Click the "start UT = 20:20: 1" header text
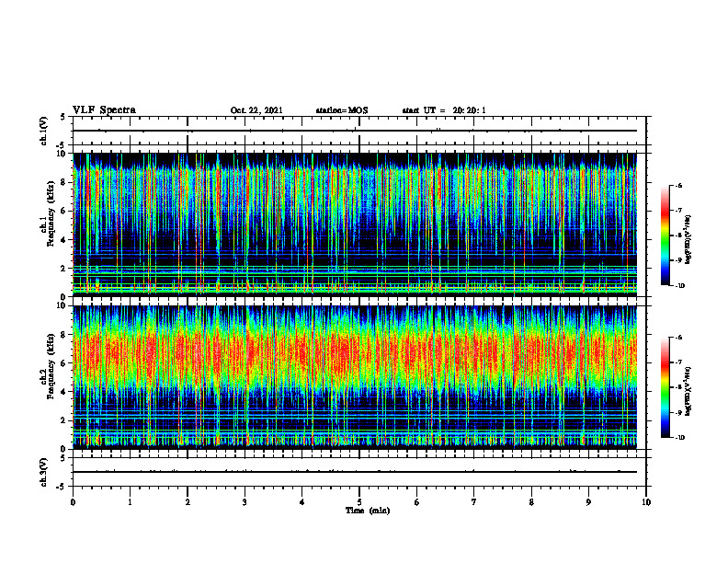This screenshot has width=728, height=563. point(444,110)
